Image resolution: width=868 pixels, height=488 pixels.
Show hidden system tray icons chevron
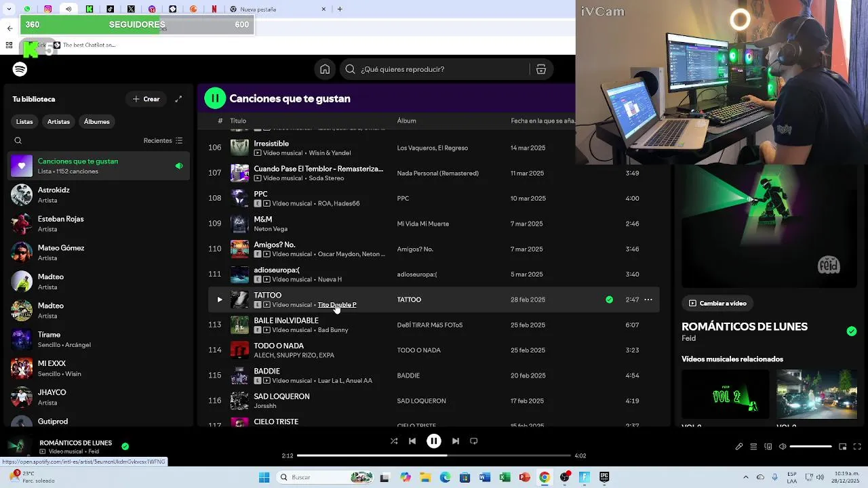point(745,478)
